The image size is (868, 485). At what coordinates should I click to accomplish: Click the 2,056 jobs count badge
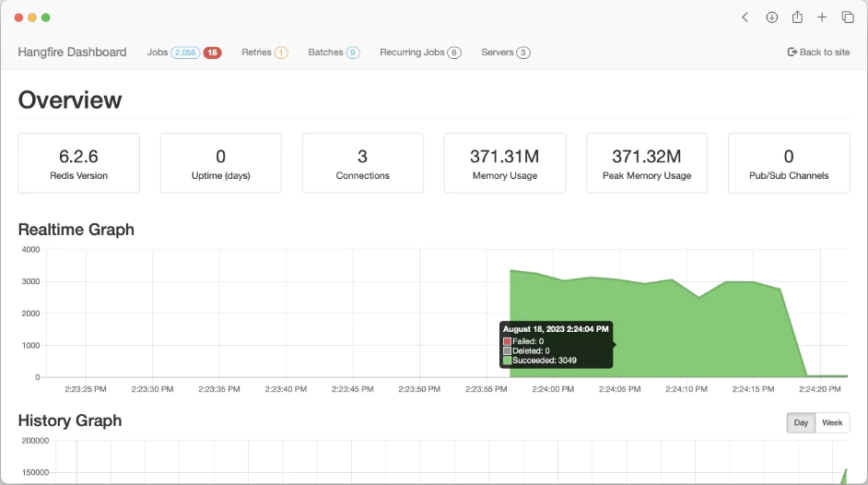(x=185, y=53)
